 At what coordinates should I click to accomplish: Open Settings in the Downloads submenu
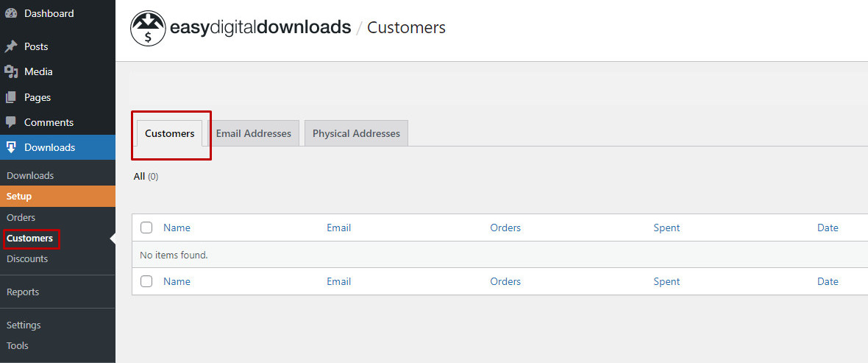24,325
